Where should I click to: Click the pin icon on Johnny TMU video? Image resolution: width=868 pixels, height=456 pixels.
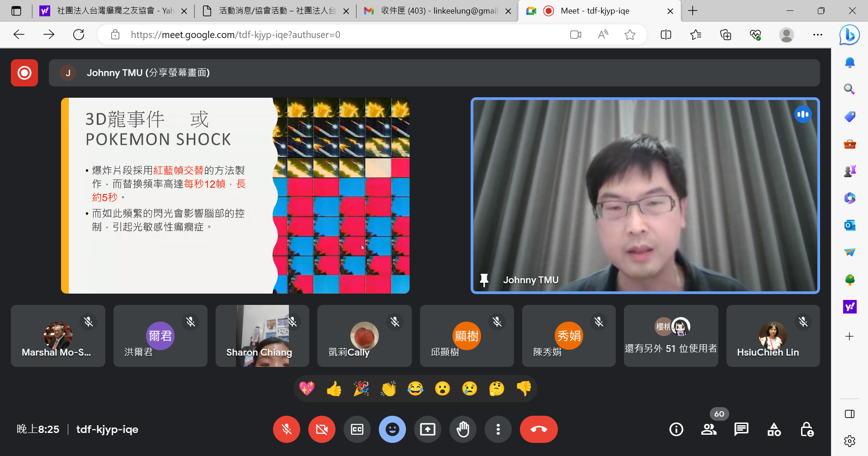(x=484, y=280)
